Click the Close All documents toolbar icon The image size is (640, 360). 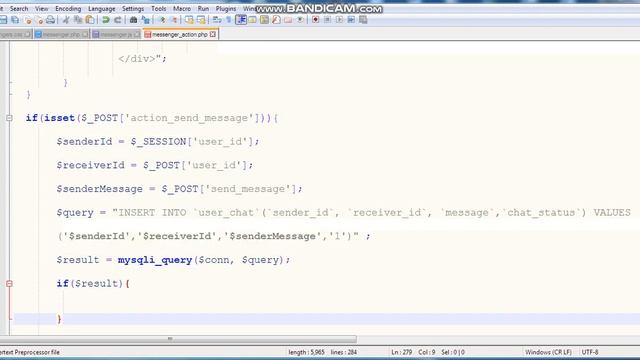(x=39, y=20)
